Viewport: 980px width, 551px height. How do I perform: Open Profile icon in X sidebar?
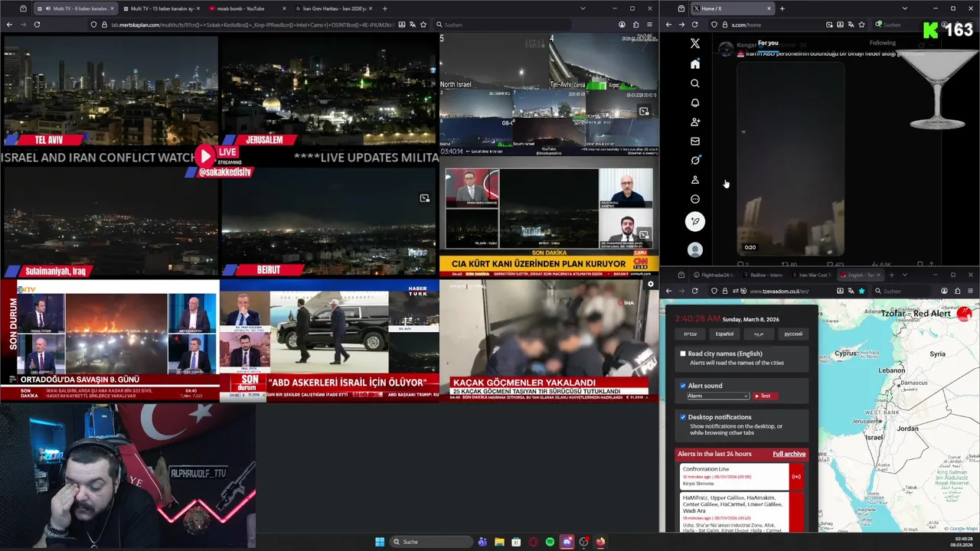click(x=695, y=180)
